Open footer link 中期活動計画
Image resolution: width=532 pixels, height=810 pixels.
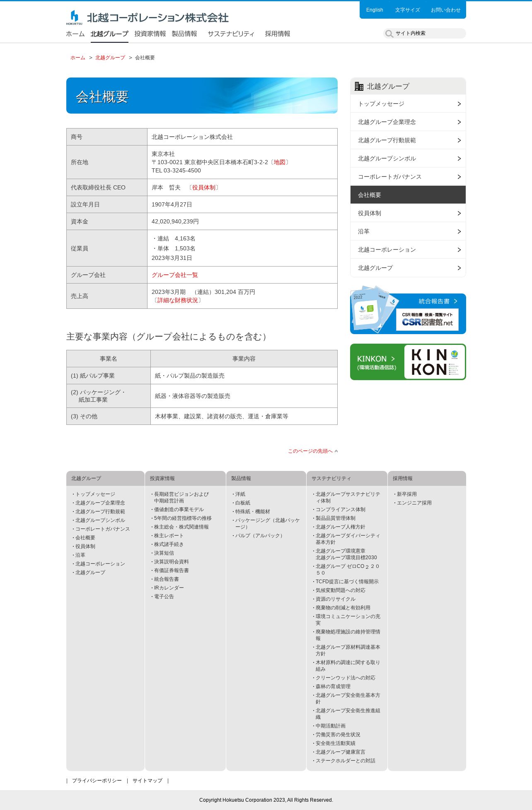tap(330, 726)
